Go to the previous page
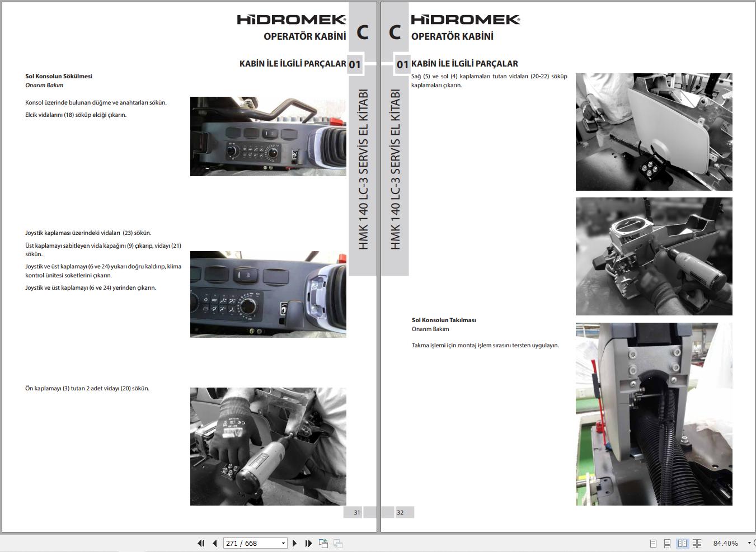 coord(214,543)
